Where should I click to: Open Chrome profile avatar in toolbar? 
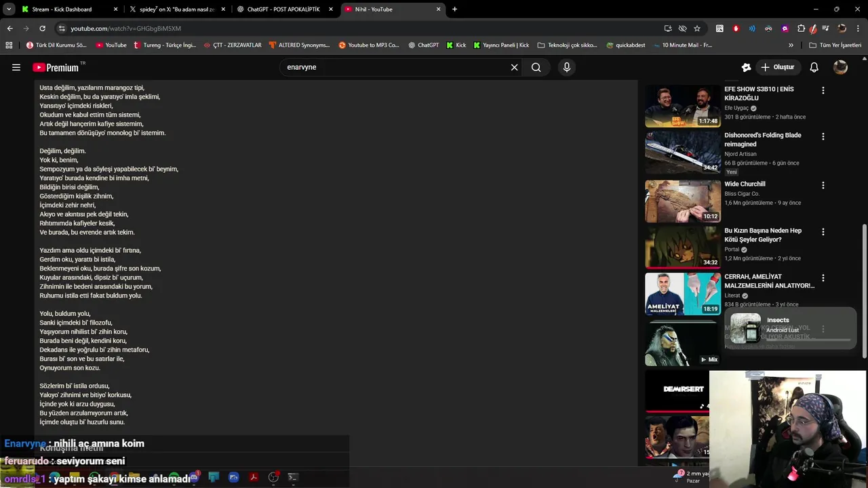pos(842,28)
